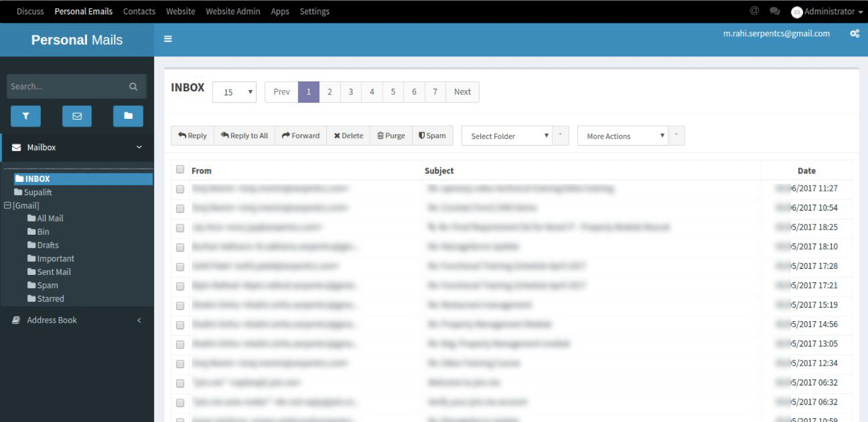The image size is (868, 422).
Task: Tick the checkbox of the last visible email row
Action: [179, 402]
